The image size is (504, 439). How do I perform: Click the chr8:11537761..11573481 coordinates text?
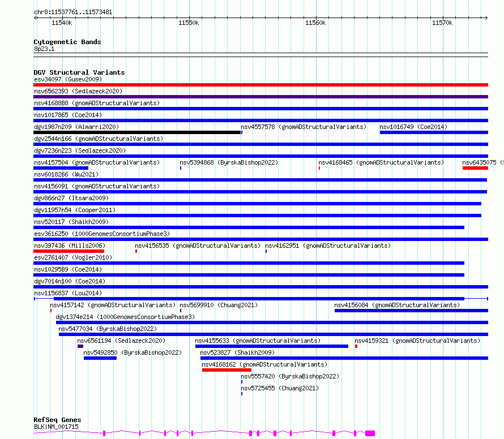coord(73,12)
